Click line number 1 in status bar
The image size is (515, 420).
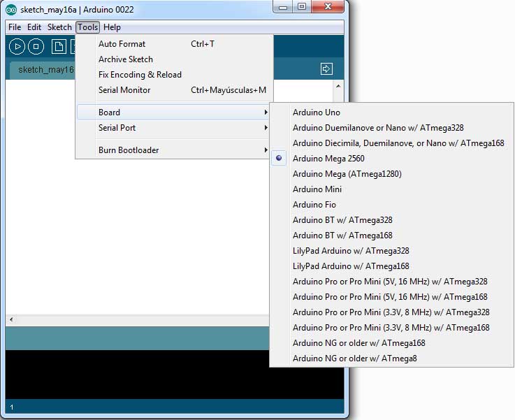(12, 407)
